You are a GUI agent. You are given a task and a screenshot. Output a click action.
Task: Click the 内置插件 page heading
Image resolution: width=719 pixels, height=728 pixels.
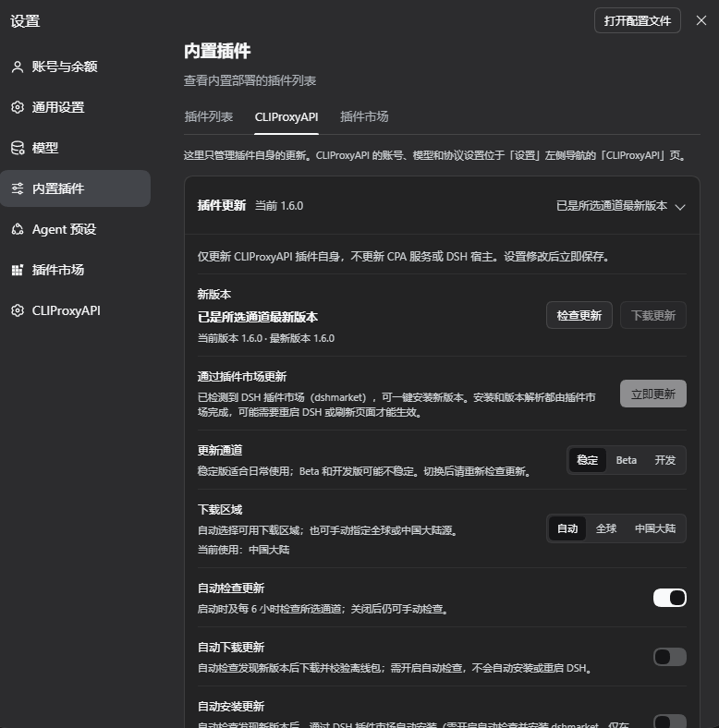pos(217,51)
